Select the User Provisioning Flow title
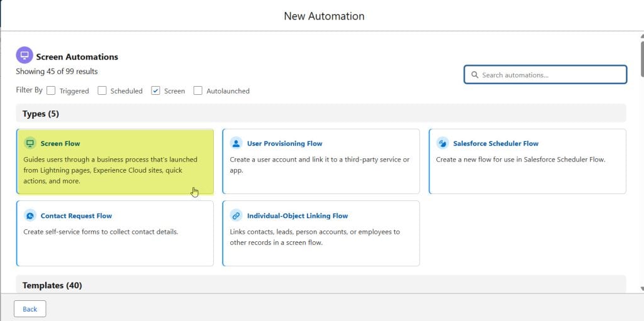 pos(285,144)
